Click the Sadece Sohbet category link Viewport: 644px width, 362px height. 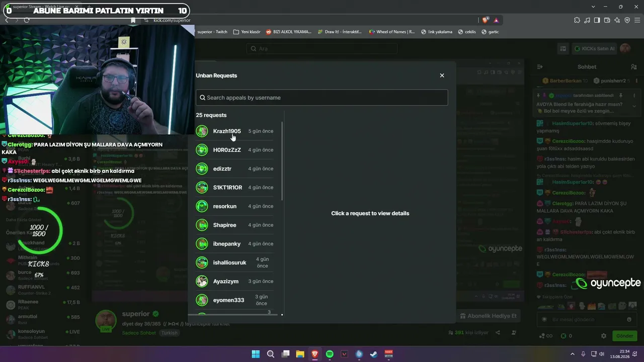[139, 333]
